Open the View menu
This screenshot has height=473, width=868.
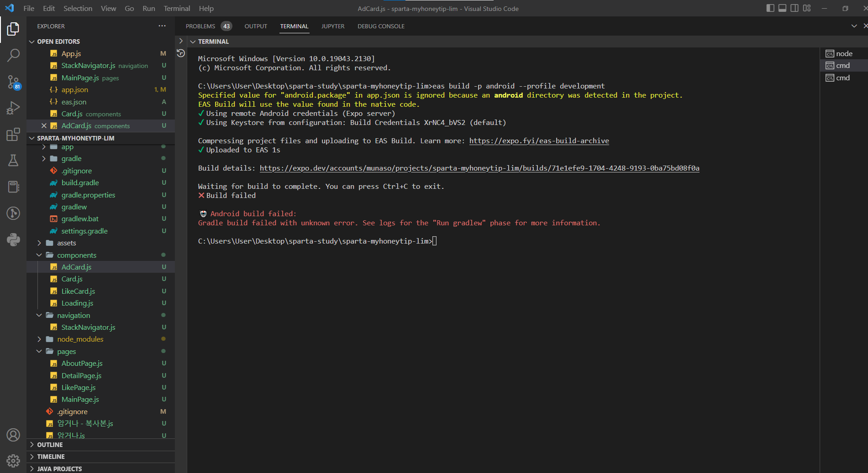108,8
